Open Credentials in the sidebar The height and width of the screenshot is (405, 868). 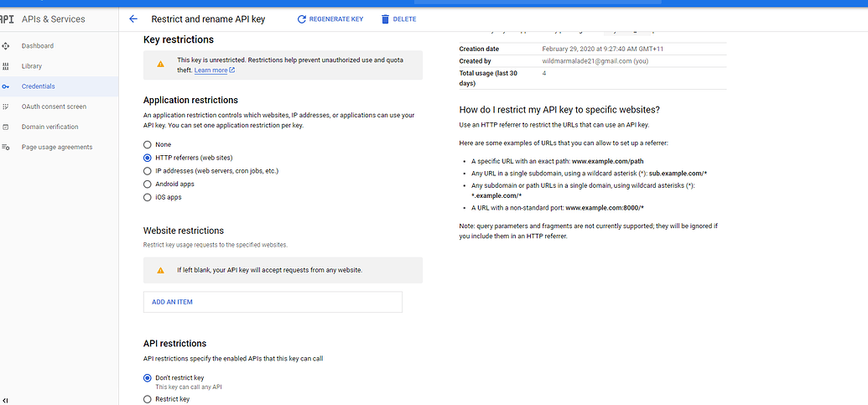pyautogui.click(x=39, y=86)
